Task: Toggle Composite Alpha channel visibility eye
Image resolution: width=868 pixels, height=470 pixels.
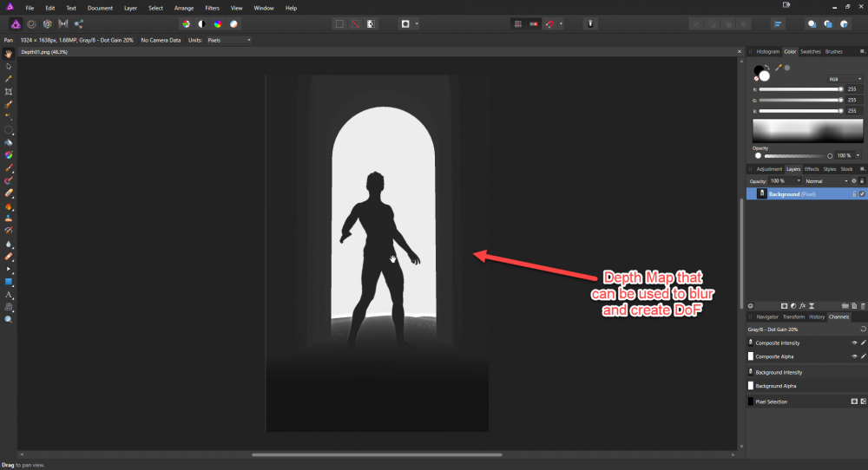Action: click(854, 356)
